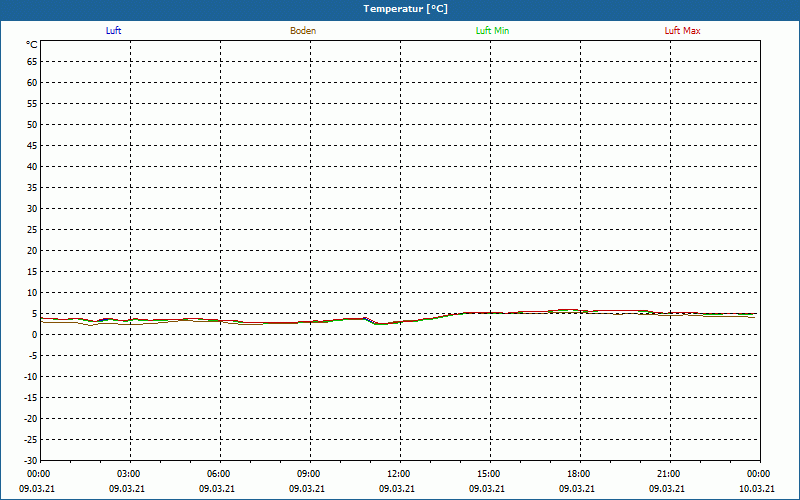Click the 09.03.21 date under 09:00
Viewport: 800px width, 500px height.
click(307, 489)
